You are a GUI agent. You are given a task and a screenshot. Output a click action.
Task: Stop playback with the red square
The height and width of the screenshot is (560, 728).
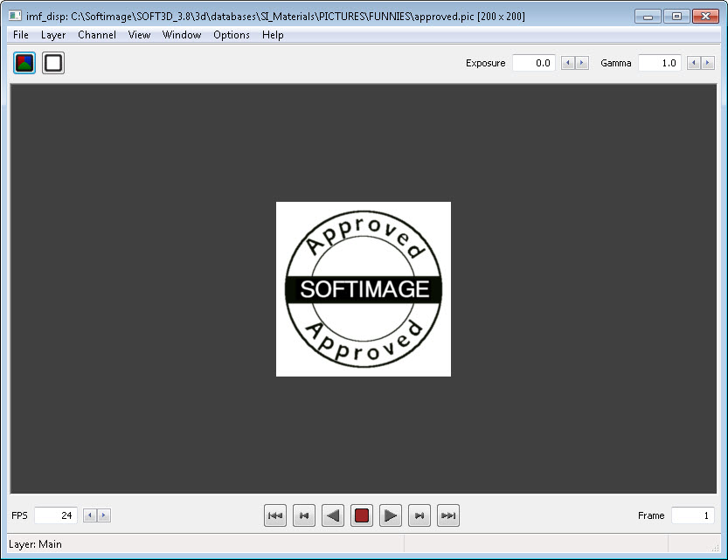(362, 515)
